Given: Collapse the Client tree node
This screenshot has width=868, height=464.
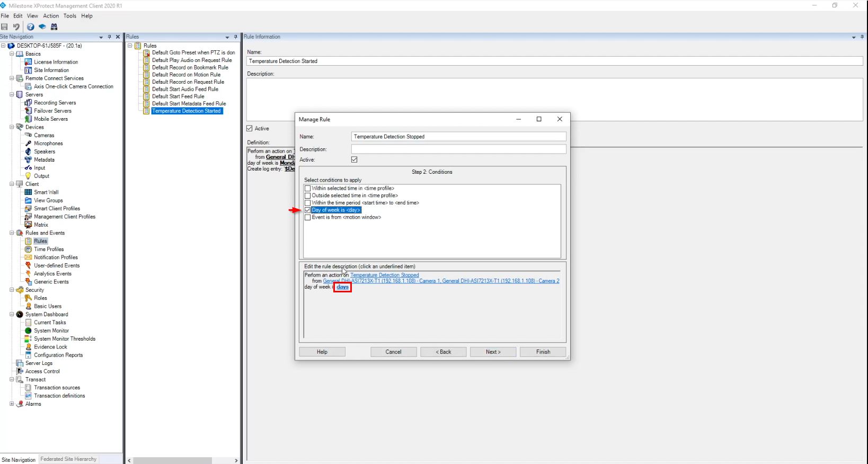Looking at the screenshot, I should pos(12,184).
